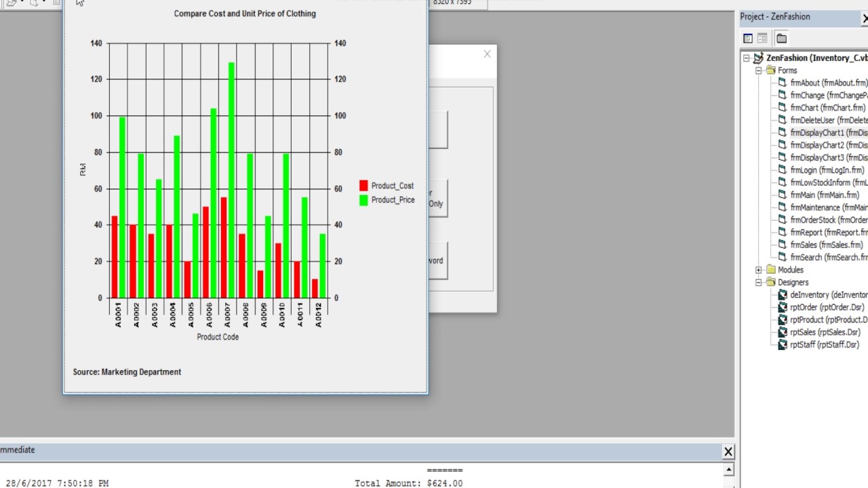Click the 'Source: Marketing Department' footnote
The width and height of the screenshot is (868, 488).
127,371
